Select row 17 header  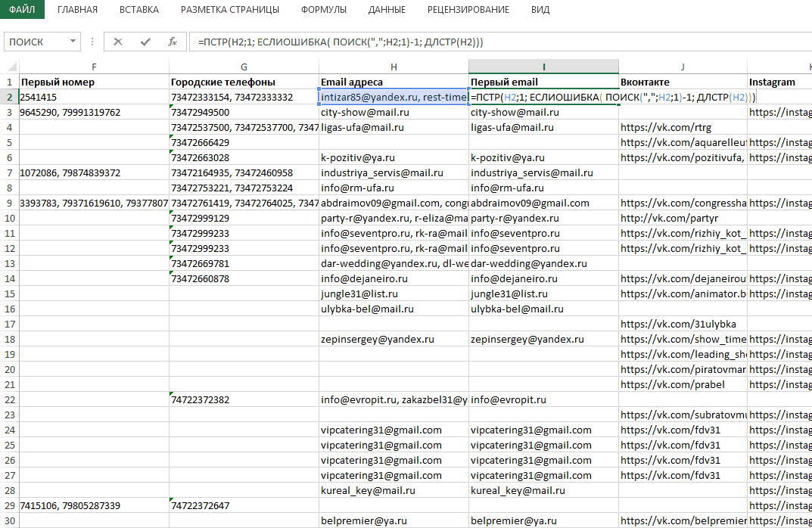[x=9, y=324]
